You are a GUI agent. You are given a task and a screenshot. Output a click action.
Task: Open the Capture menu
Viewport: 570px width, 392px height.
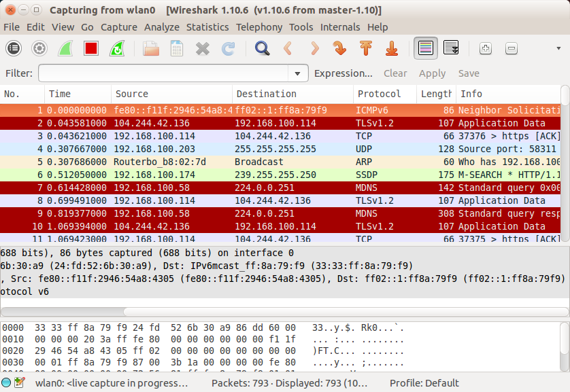tap(119, 27)
